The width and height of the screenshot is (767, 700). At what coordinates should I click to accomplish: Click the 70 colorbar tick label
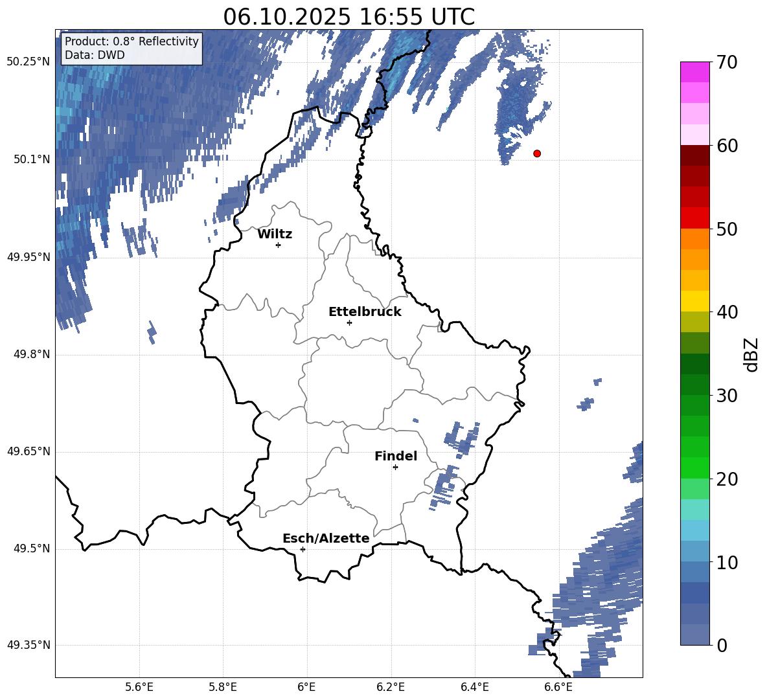point(727,62)
